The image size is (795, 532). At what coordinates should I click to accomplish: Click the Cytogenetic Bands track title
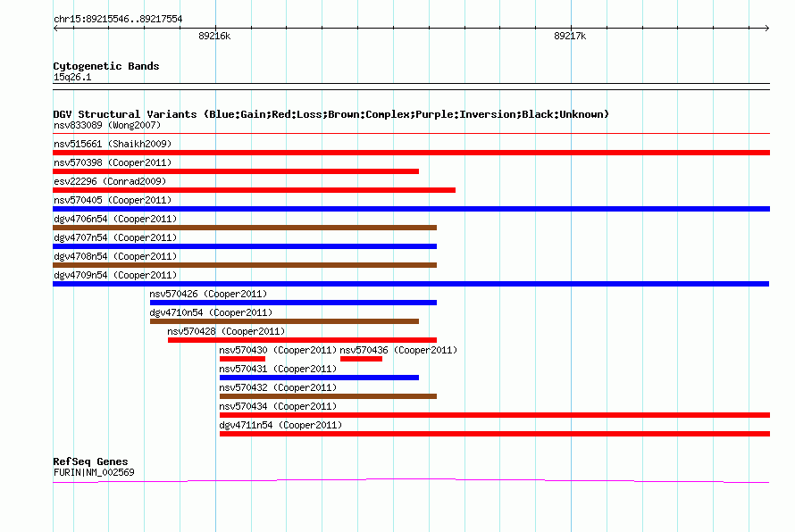tap(106, 66)
